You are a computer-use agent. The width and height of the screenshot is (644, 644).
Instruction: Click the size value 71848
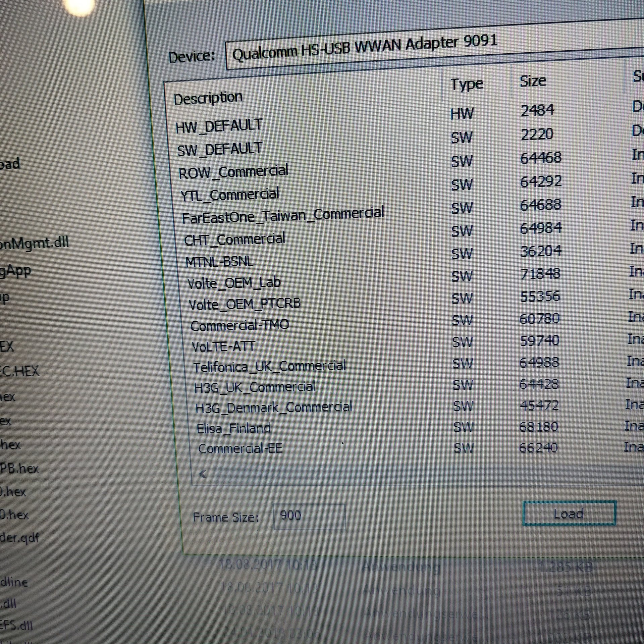(x=540, y=274)
